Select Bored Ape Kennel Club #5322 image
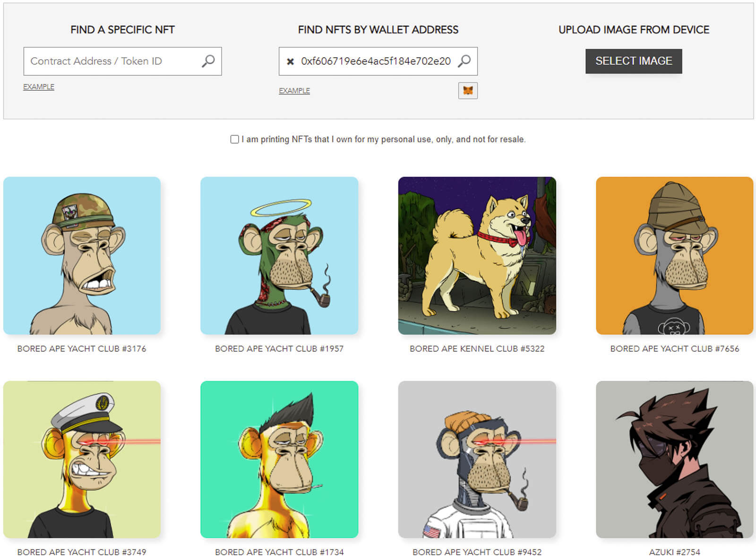Image resolution: width=756 pixels, height=559 pixels. [x=477, y=255]
